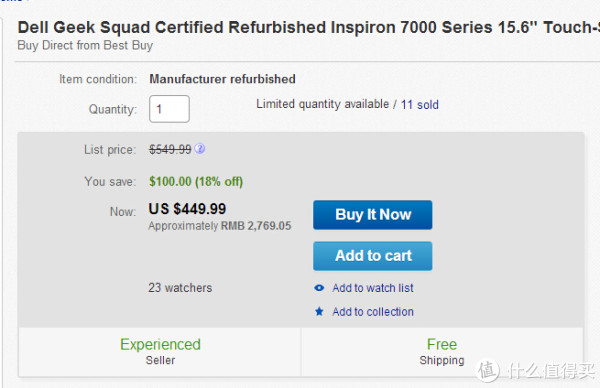The image size is (600, 388).
Task: Click the $100.00 (18% off) savings text
Action: coord(196,181)
